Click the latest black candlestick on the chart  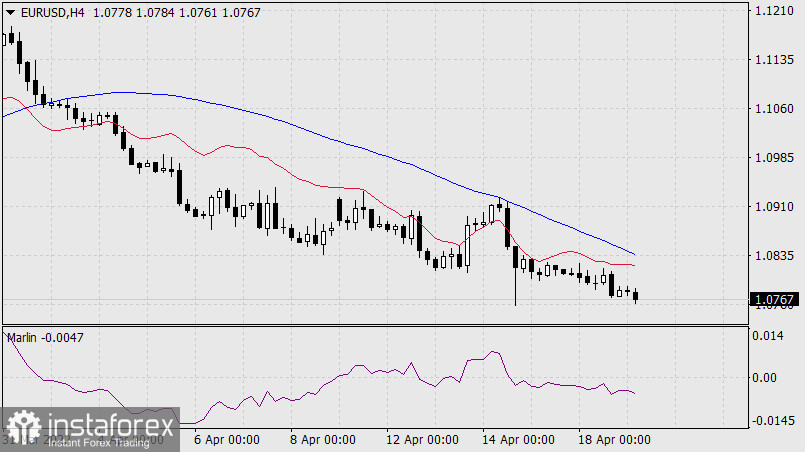(636, 295)
